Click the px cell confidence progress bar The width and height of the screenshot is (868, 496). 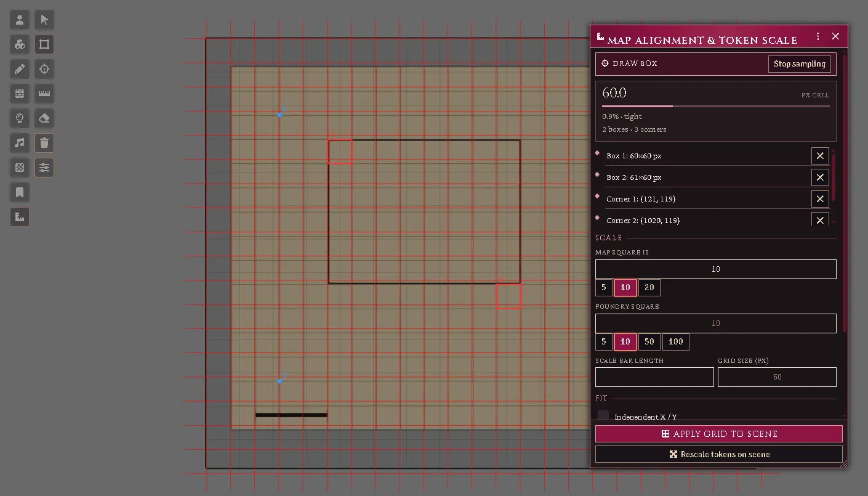pos(716,106)
